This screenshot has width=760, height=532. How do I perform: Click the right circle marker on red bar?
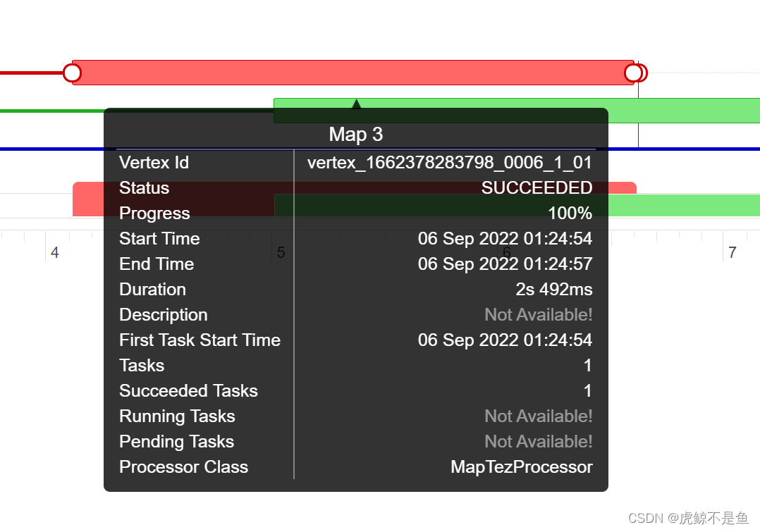pyautogui.click(x=634, y=73)
